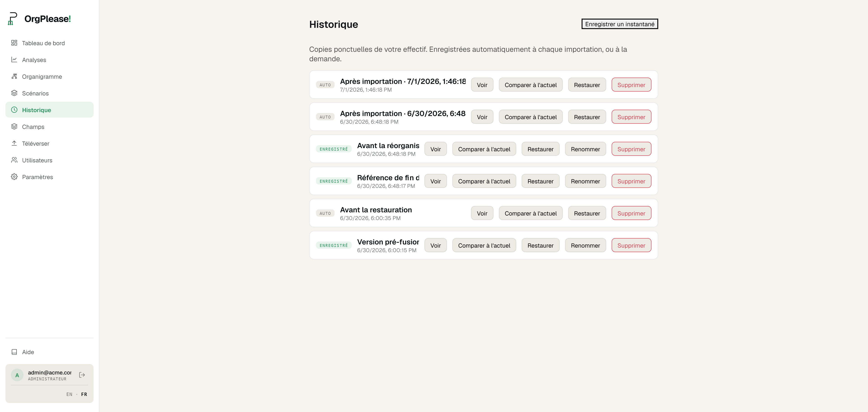Click the Organigramme org-chart icon
This screenshot has height=412, width=868.
[x=14, y=76]
